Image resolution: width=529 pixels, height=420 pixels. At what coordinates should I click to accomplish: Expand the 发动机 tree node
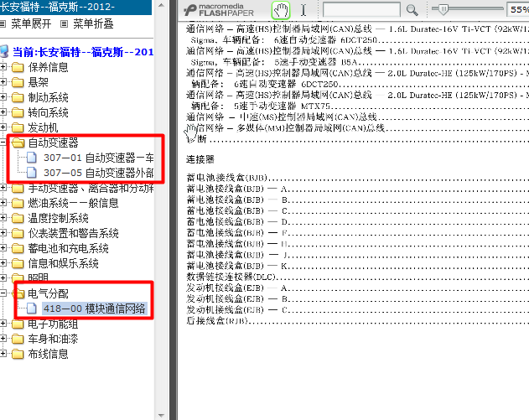[3, 127]
